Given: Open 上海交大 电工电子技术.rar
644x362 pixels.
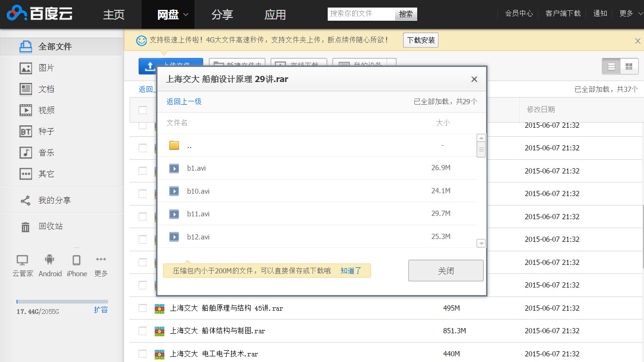Looking at the screenshot, I should pyautogui.click(x=214, y=354).
